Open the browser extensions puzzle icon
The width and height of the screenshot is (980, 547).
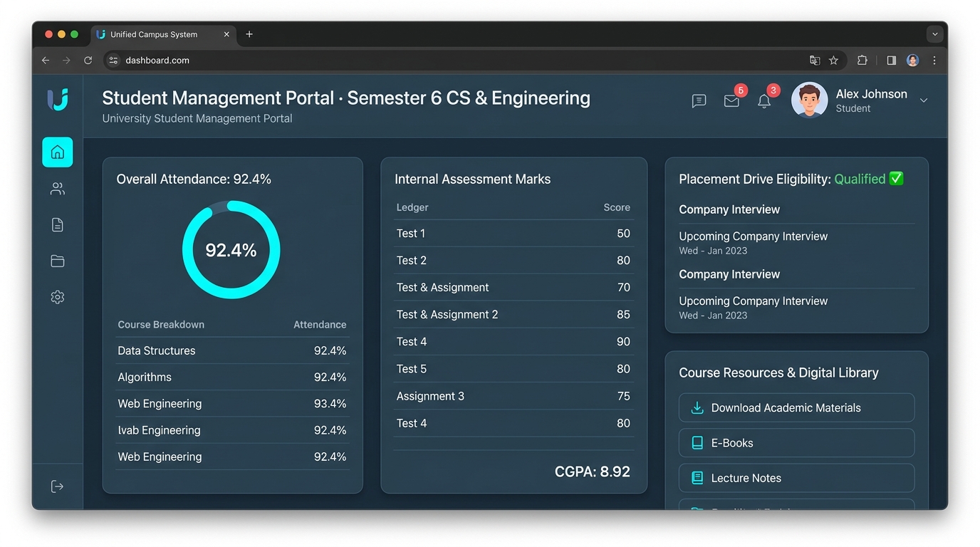[862, 61]
